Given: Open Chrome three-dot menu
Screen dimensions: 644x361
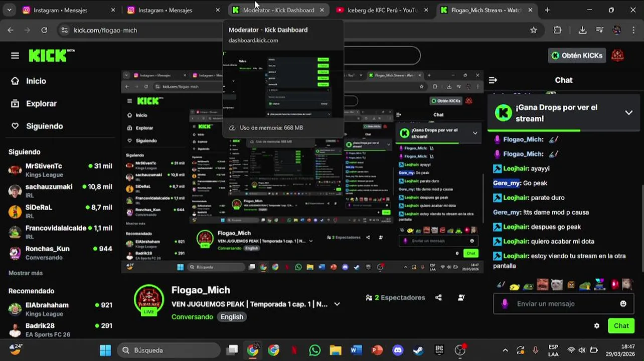Looking at the screenshot, I should pos(633,30).
